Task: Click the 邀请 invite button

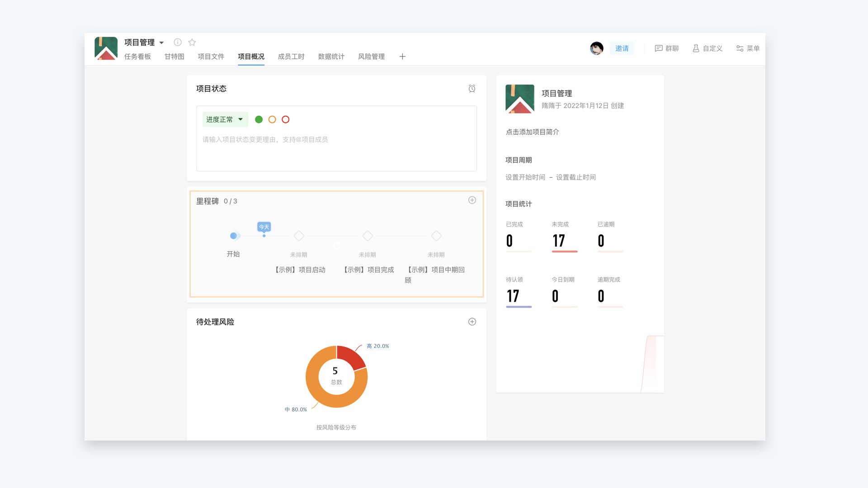Action: [622, 48]
